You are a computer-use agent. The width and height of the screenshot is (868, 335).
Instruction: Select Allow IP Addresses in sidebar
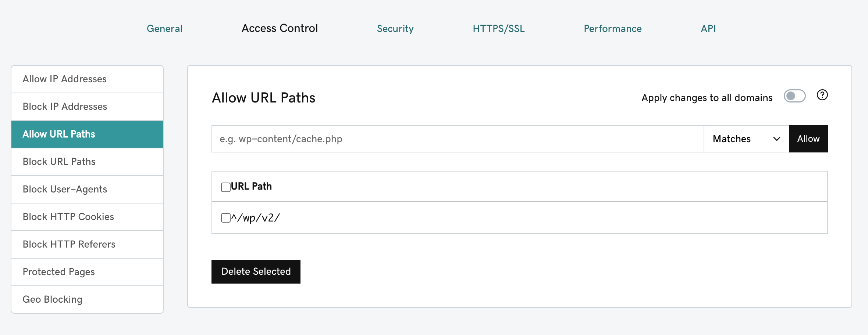point(87,79)
